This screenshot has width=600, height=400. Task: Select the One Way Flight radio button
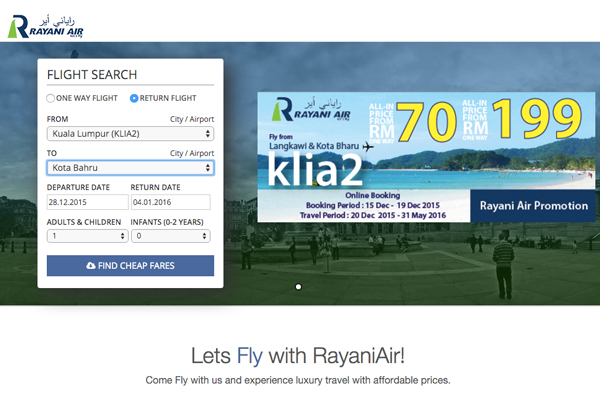[50, 98]
